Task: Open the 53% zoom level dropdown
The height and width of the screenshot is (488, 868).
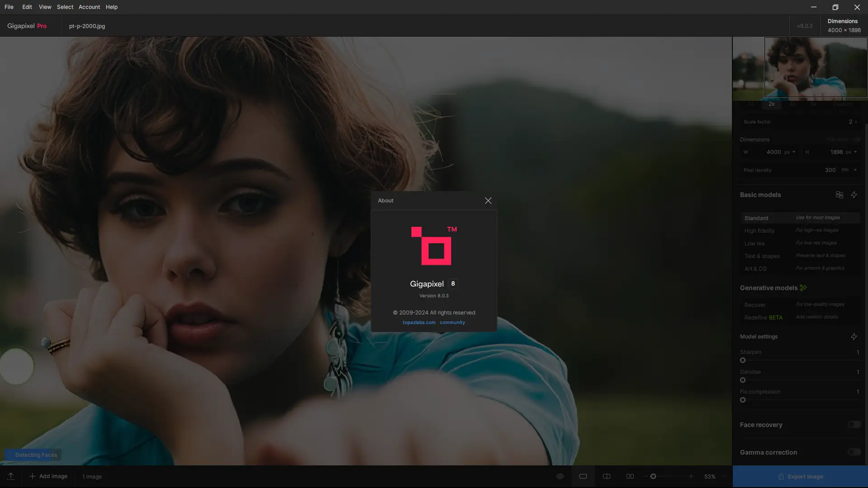Action: tap(724, 476)
